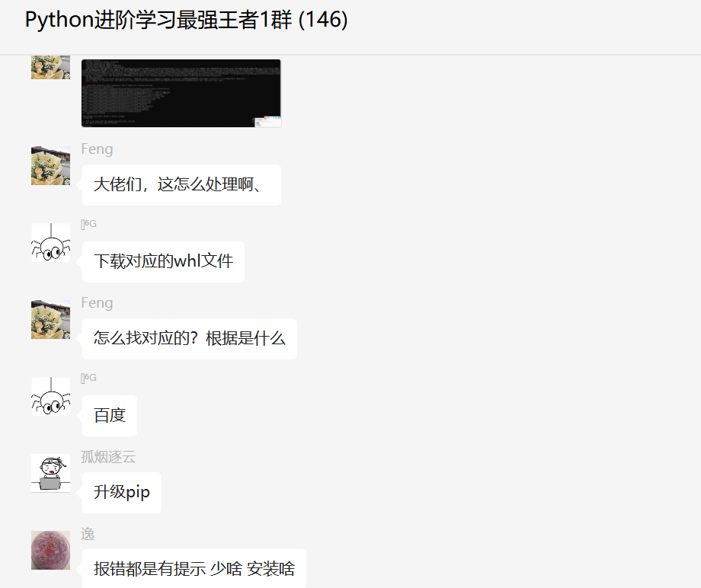Click 孤烟逐云's cartoon laptop avatar

(x=50, y=473)
